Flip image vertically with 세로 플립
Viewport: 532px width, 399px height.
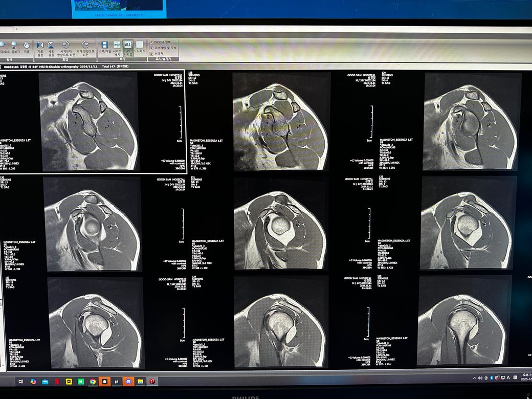coord(51,47)
